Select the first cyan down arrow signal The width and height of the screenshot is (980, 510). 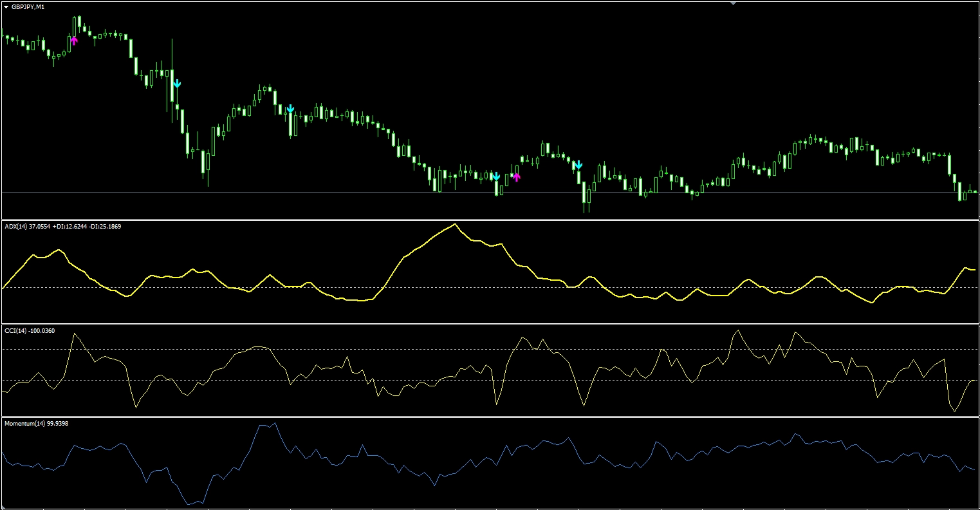pyautogui.click(x=177, y=84)
